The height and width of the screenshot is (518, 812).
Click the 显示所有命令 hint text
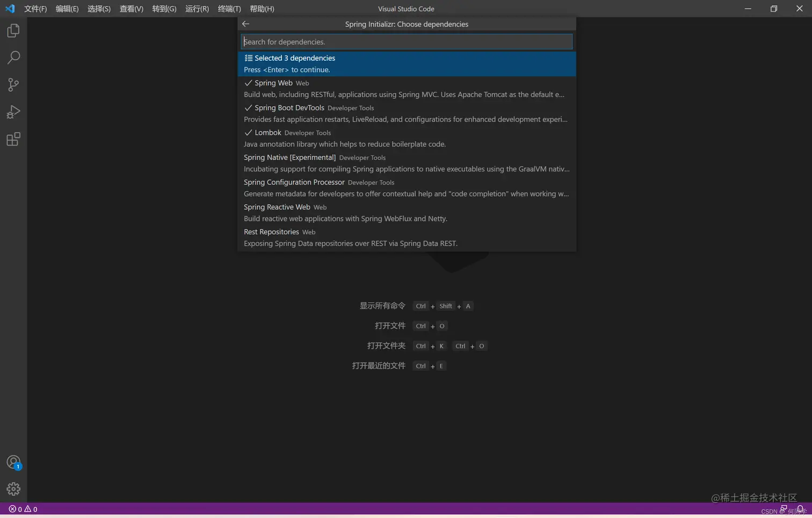[x=382, y=306]
